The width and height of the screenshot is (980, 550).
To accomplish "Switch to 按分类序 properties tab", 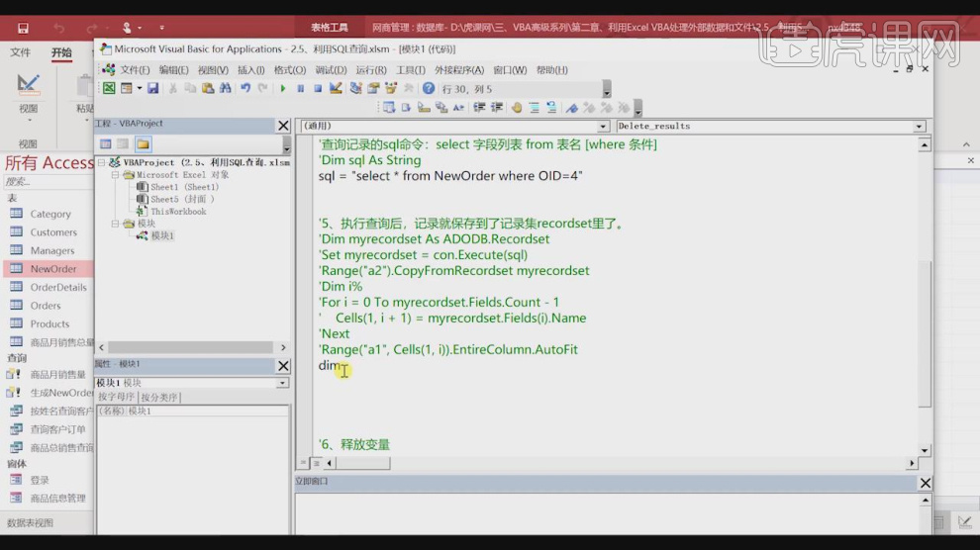I will tap(159, 397).
